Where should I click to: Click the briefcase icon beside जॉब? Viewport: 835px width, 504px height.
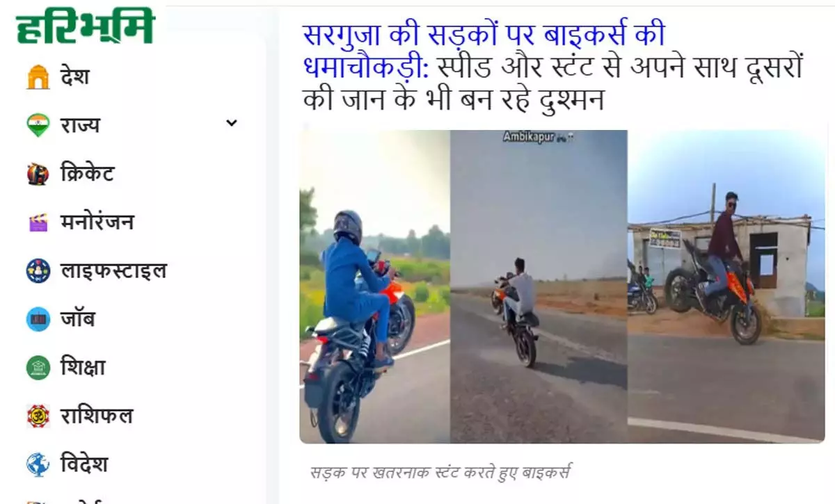(x=38, y=319)
